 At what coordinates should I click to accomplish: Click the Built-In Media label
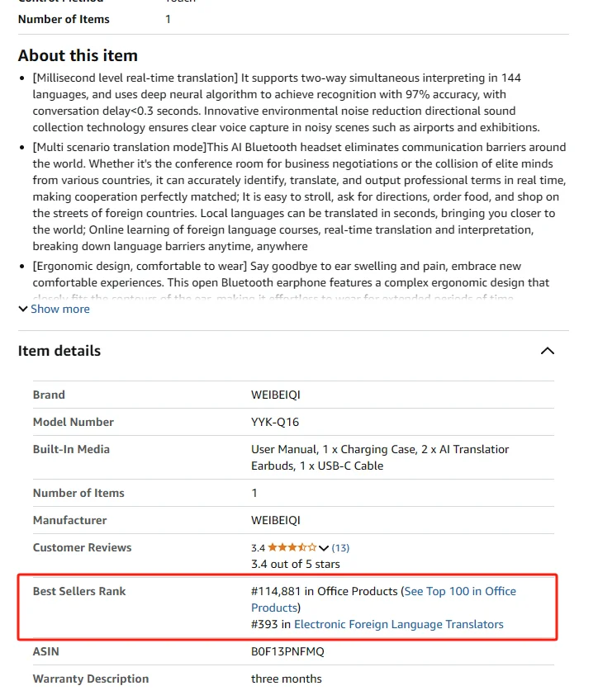(71, 449)
